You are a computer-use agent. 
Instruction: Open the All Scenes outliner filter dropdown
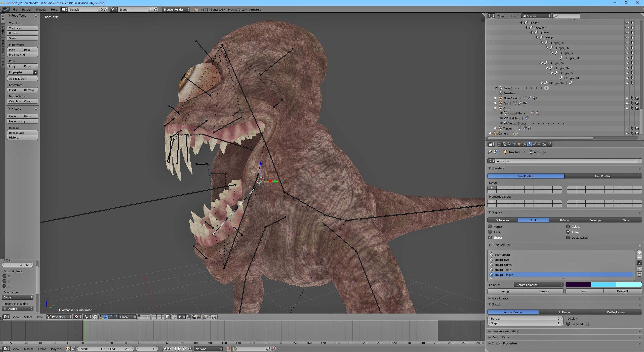pos(536,16)
